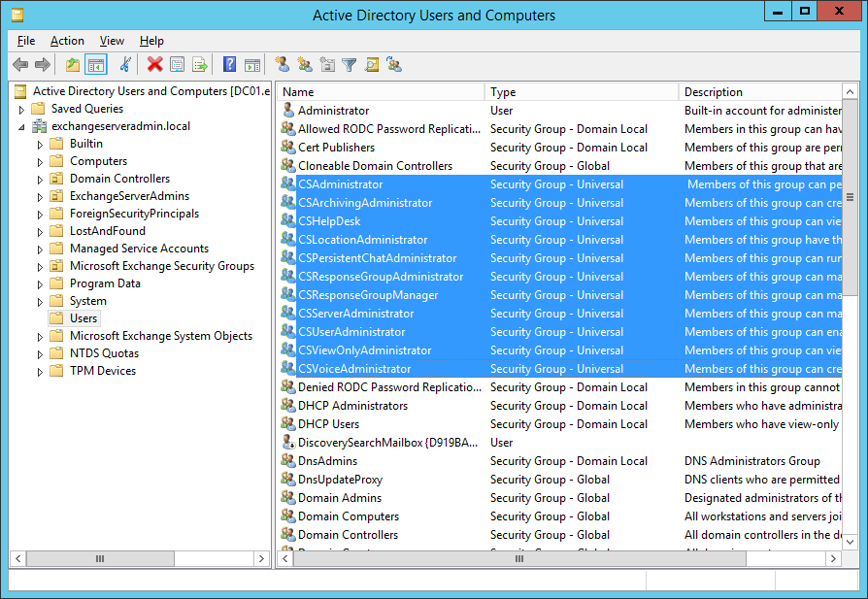868x599 pixels.
Task: Click the Find Objects magnifier icon
Action: click(x=372, y=65)
